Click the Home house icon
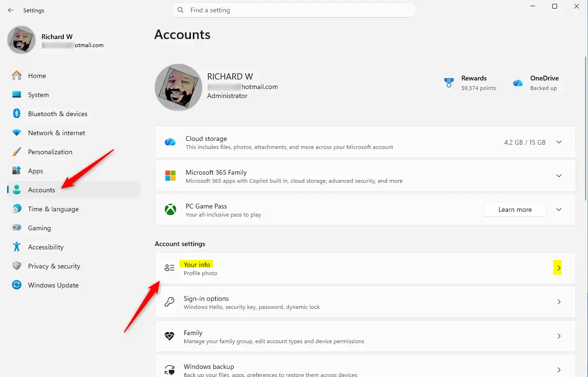The width and height of the screenshot is (588, 377). click(x=17, y=76)
